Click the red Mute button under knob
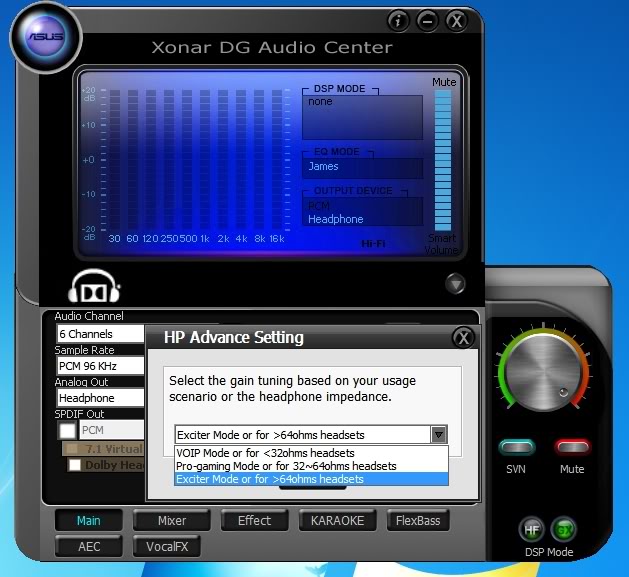629x577 pixels. [572, 447]
